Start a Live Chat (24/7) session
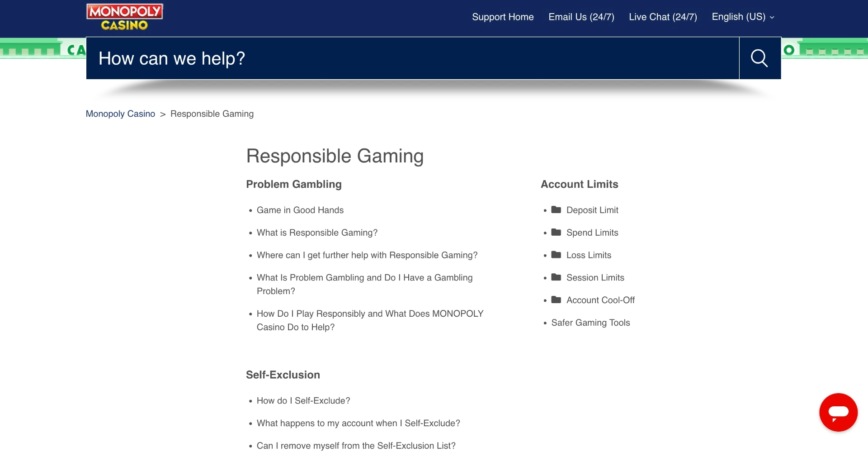Viewport: 868px width, 452px height. pos(662,17)
